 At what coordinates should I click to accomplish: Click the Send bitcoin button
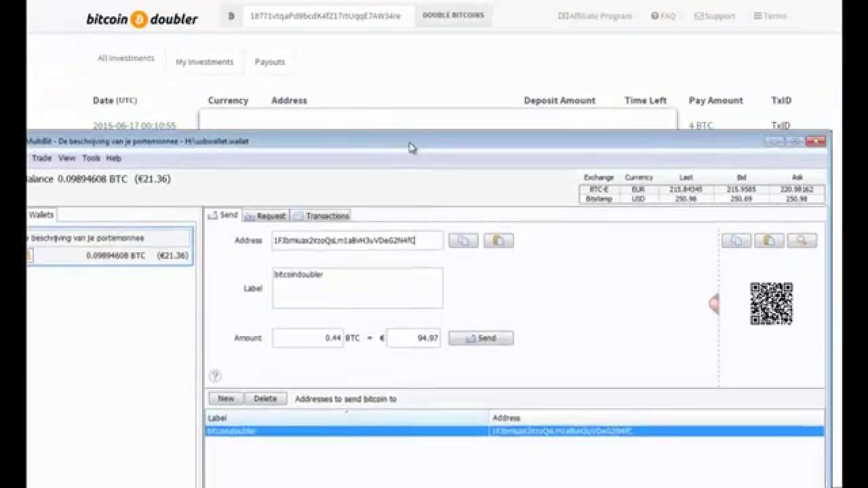[481, 338]
